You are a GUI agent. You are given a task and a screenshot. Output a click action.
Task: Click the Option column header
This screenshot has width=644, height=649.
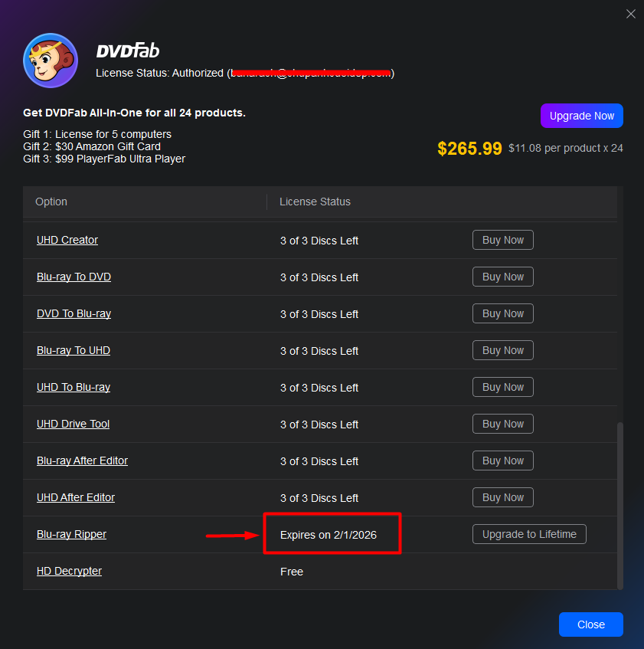point(51,202)
